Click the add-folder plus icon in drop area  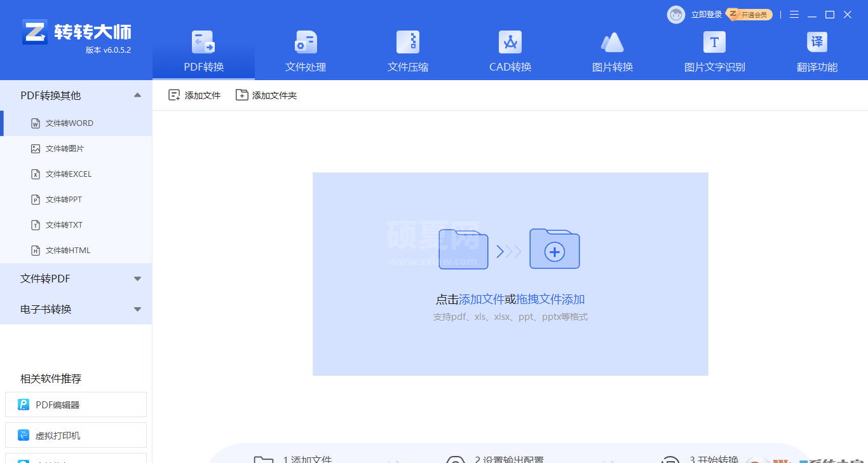pos(555,249)
